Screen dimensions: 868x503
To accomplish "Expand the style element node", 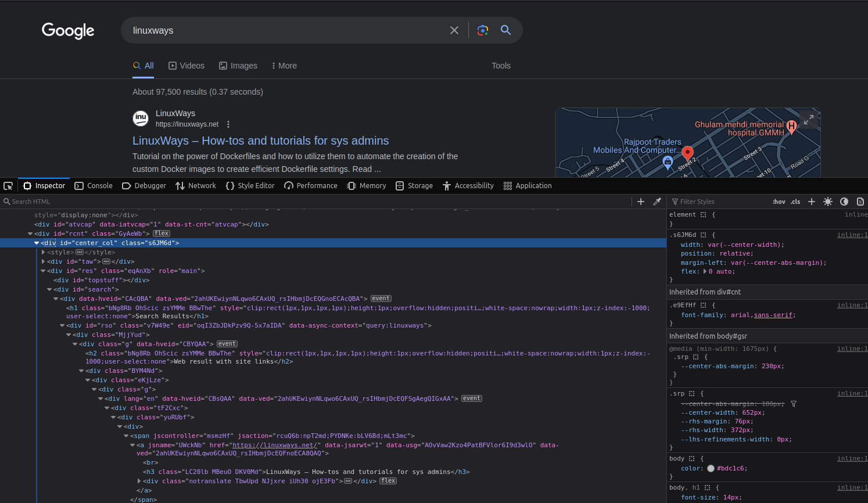I will tap(43, 252).
